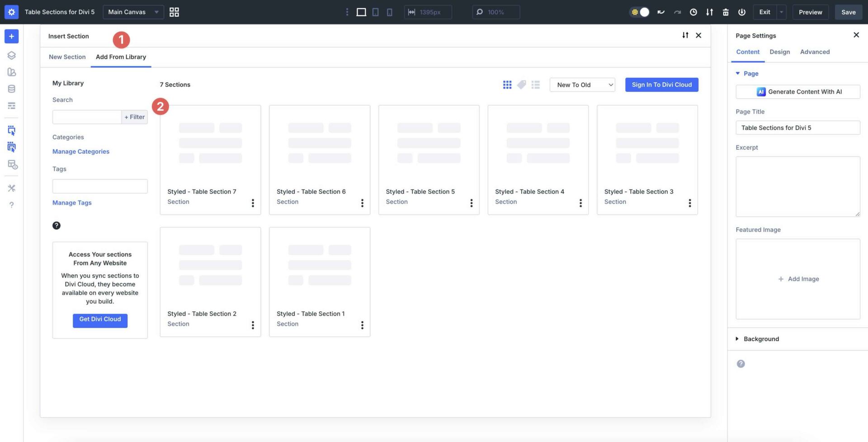This screenshot has width=868, height=442.
Task: Open the Design tab in Page Settings
Action: (779, 52)
